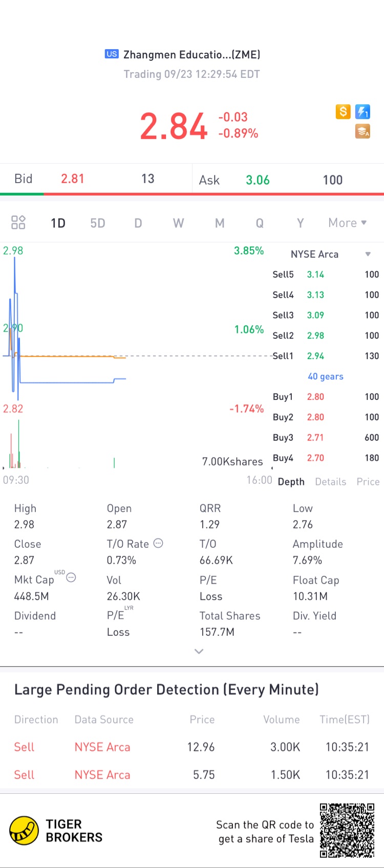Tap the Tiger Brokers logo
This screenshot has width=384, height=868.
[x=24, y=831]
